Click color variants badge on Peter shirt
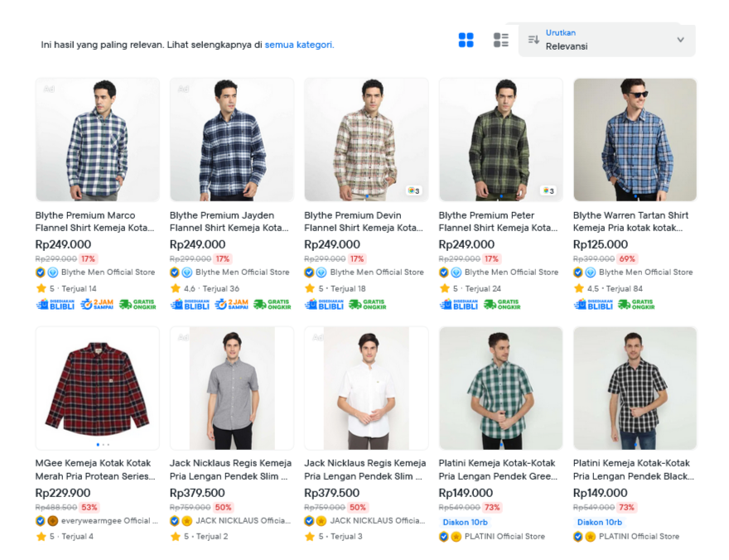This screenshot has width=729, height=560. pyautogui.click(x=548, y=191)
